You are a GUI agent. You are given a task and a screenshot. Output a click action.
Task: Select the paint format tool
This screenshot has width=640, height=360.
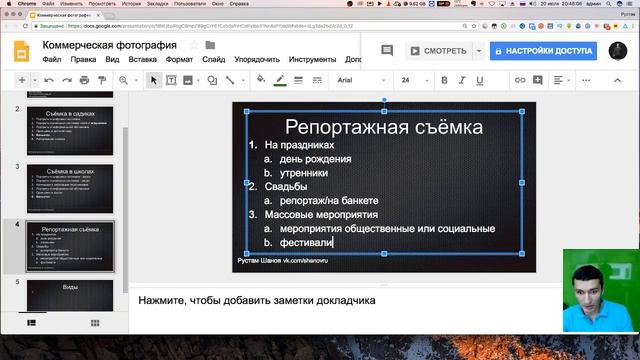102,80
